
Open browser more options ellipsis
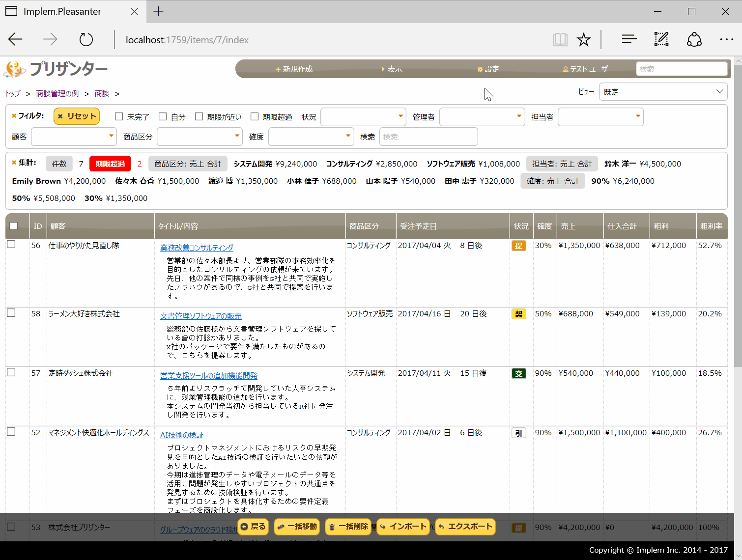click(726, 39)
